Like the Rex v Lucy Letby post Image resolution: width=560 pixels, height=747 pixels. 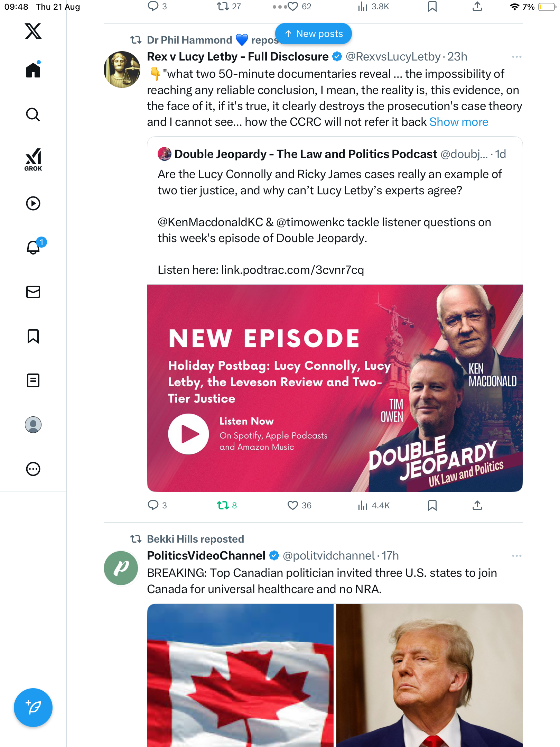(x=293, y=506)
